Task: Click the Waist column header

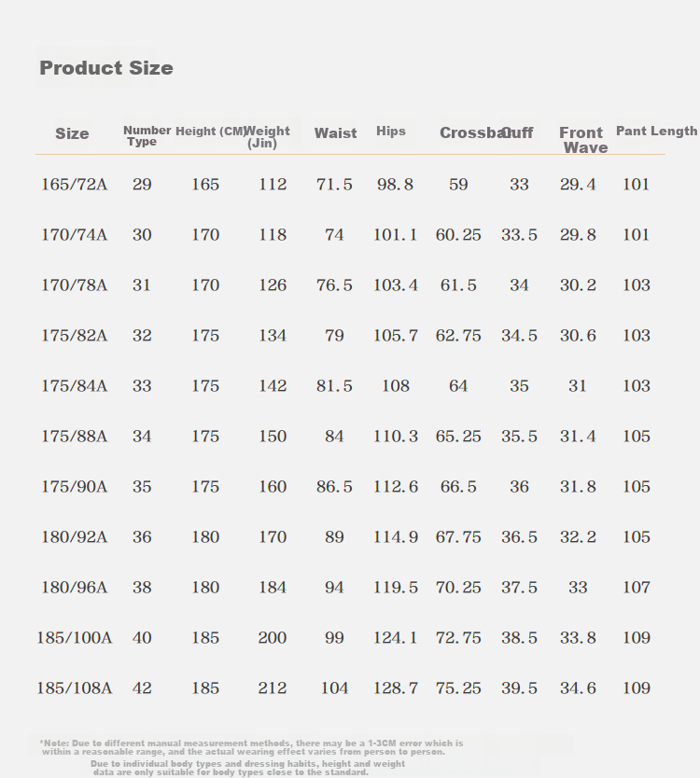Action: (336, 133)
